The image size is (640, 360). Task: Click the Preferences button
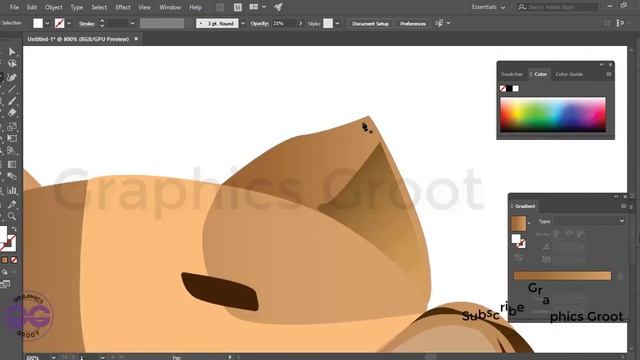413,24
